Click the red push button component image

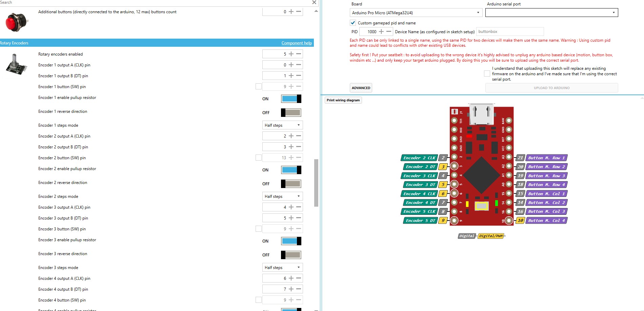[16, 22]
